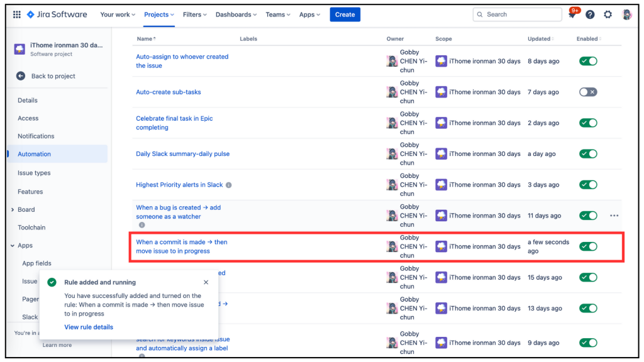Click owner avatar in Daily Slack summary row
The width and height of the screenshot is (644, 362).
tap(392, 154)
